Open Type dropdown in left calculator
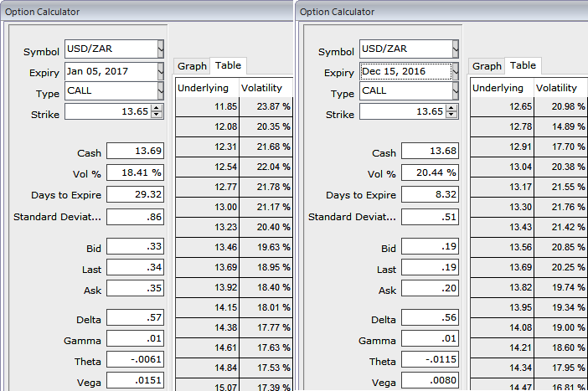Screen dimensions: 588x391 [161, 90]
